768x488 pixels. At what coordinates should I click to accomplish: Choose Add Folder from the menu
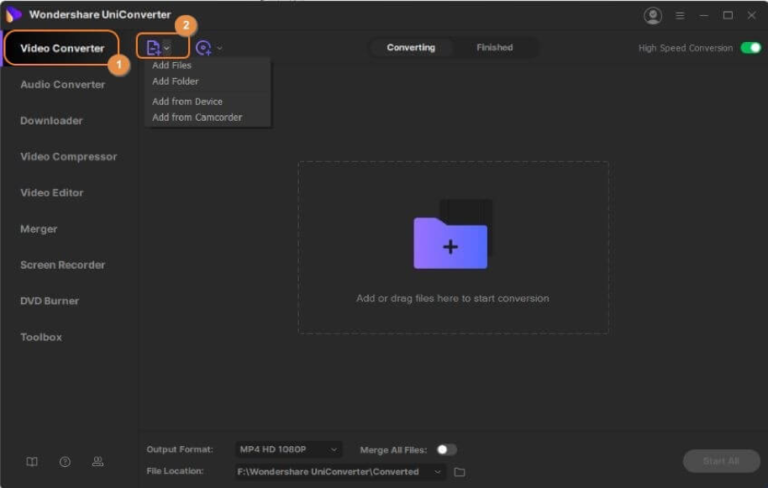click(x=175, y=81)
